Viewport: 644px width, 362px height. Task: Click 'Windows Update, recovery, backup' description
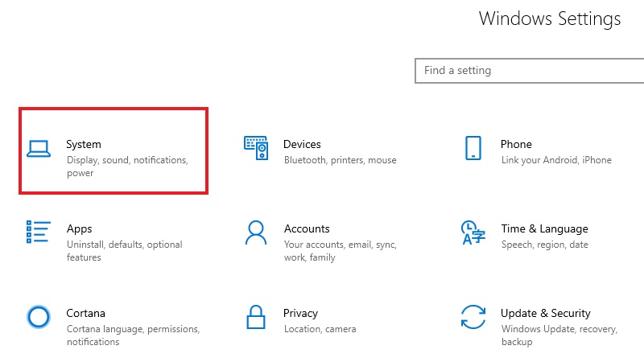559,335
